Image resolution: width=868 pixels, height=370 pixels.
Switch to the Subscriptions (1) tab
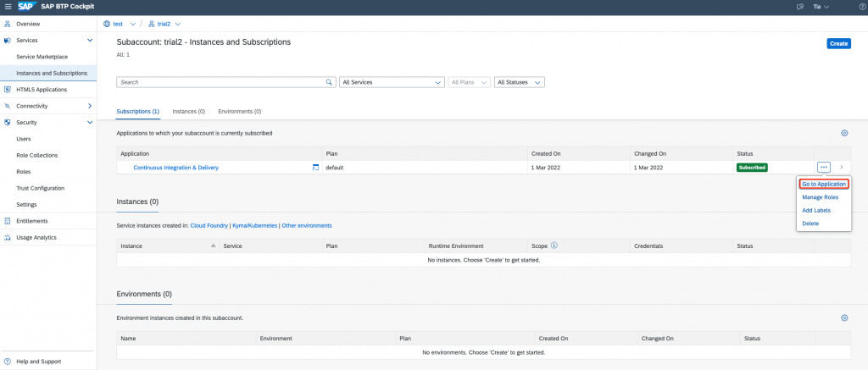[x=138, y=111]
